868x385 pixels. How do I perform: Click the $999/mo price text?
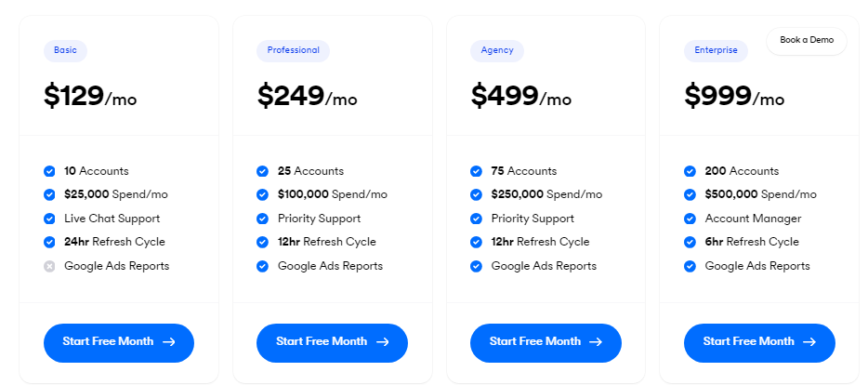point(734,97)
